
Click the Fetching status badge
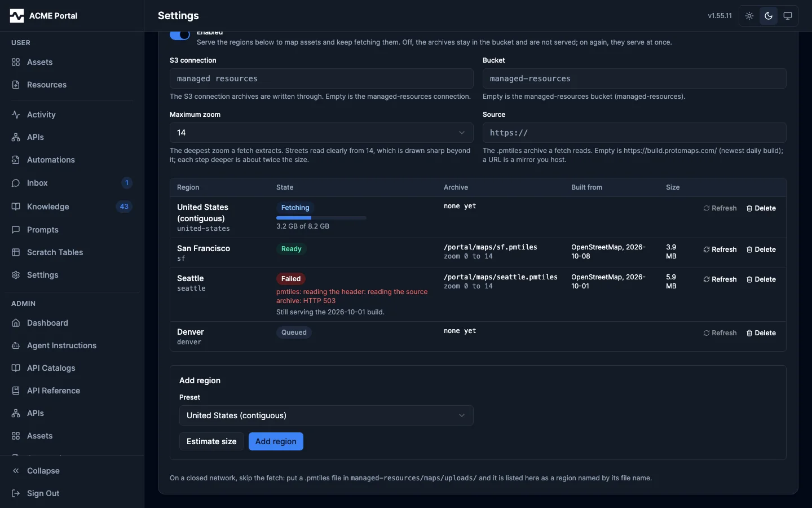point(295,208)
